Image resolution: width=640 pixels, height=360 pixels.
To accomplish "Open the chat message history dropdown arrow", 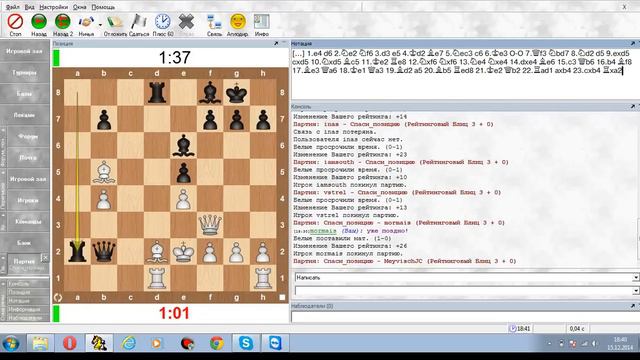I will 636,291.
